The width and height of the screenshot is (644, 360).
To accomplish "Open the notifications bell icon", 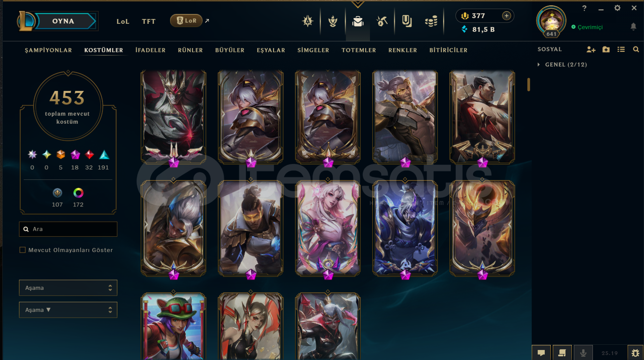I will (x=633, y=27).
